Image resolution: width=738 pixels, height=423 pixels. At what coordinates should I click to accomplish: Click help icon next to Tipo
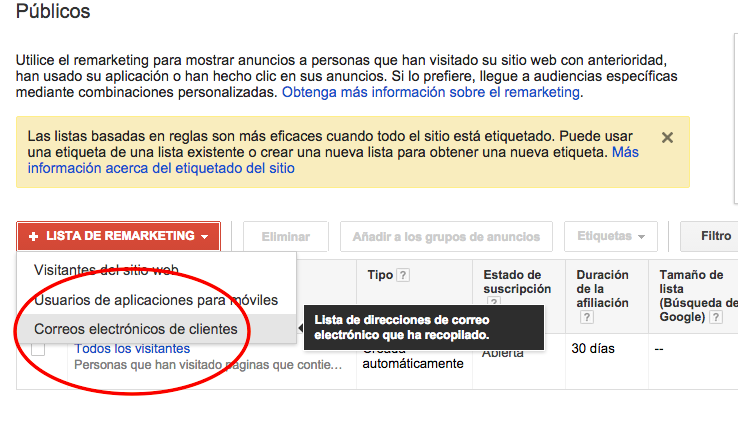tap(402, 275)
